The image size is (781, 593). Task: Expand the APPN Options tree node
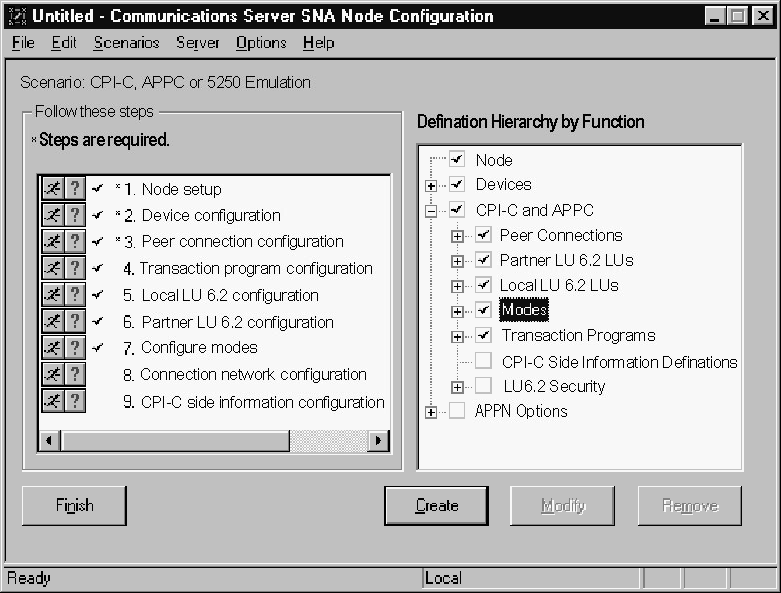tap(431, 412)
